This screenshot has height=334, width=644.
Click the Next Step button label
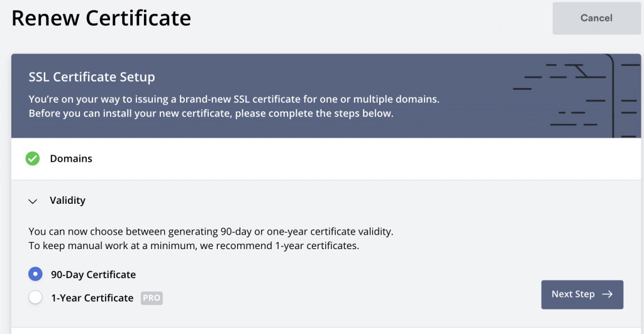573,294
